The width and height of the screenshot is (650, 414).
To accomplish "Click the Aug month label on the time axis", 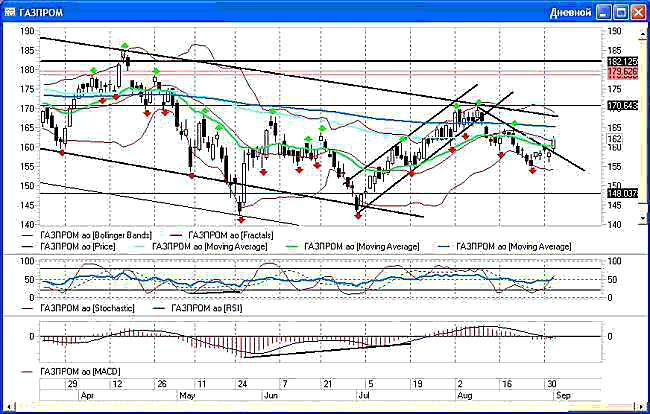I will tap(465, 395).
